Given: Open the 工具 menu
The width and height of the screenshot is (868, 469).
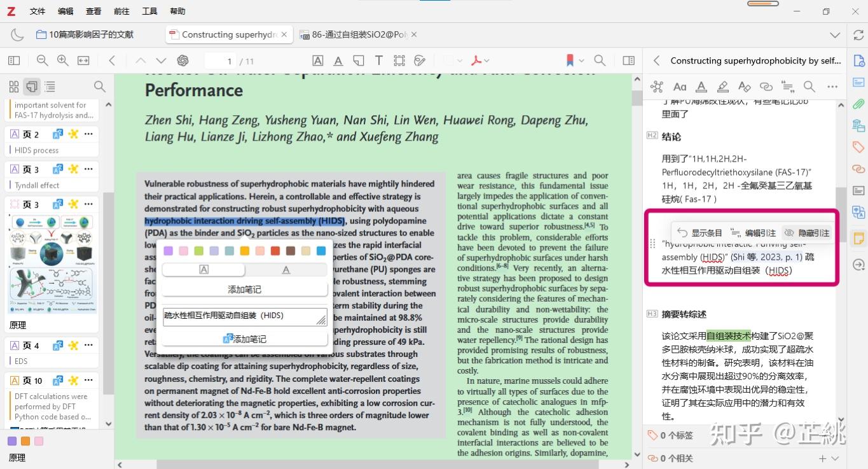Looking at the screenshot, I should click(149, 11).
